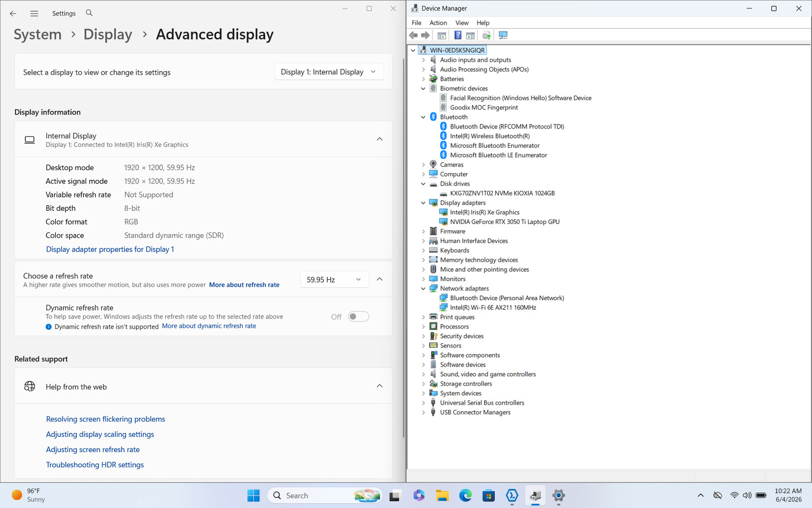
Task: Click the Copilot icon on the taskbar
Action: pyautogui.click(x=419, y=495)
